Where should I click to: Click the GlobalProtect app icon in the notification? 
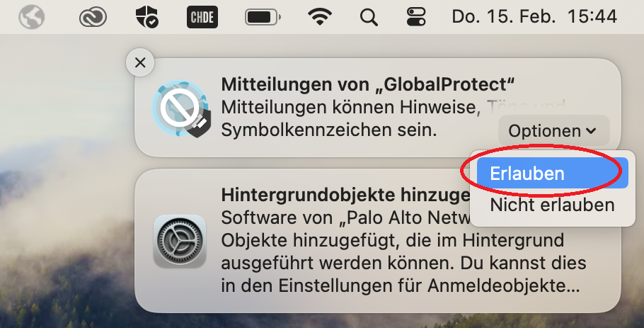(181, 108)
